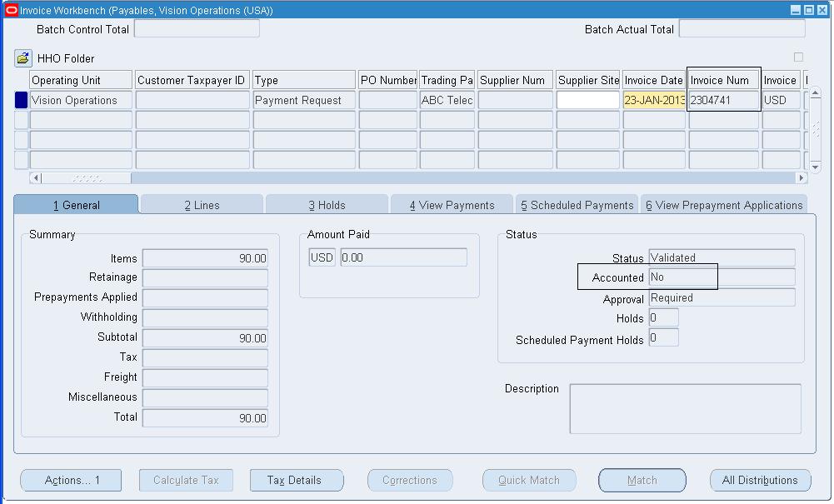Image resolution: width=834 pixels, height=504 pixels.
Task: Click the left arrow of the horizontal scrollbar
Action: coord(34,177)
